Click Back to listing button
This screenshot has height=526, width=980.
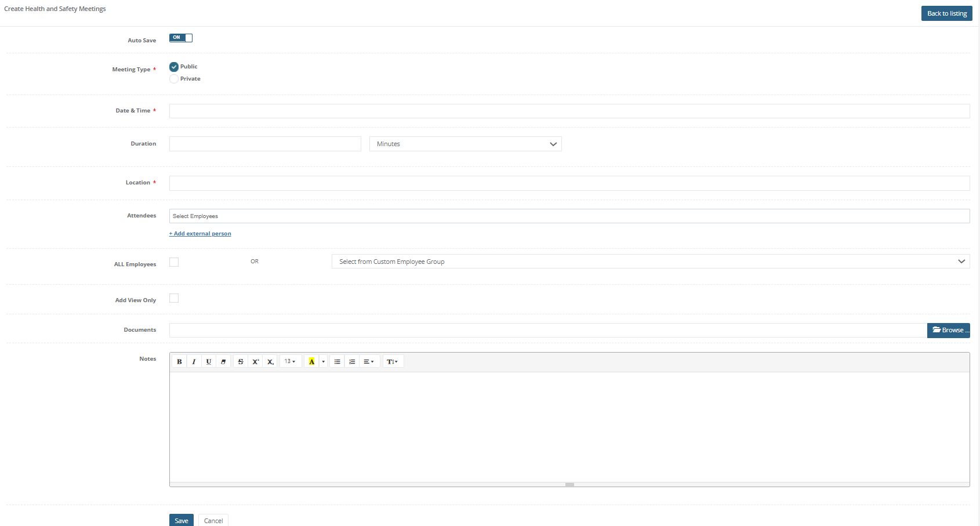[947, 13]
